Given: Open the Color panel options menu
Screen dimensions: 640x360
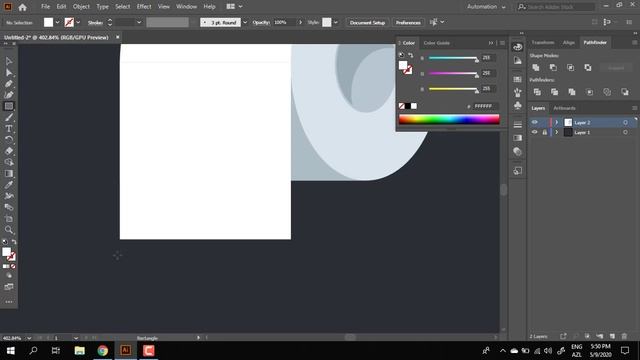Looking at the screenshot, I should click(502, 43).
